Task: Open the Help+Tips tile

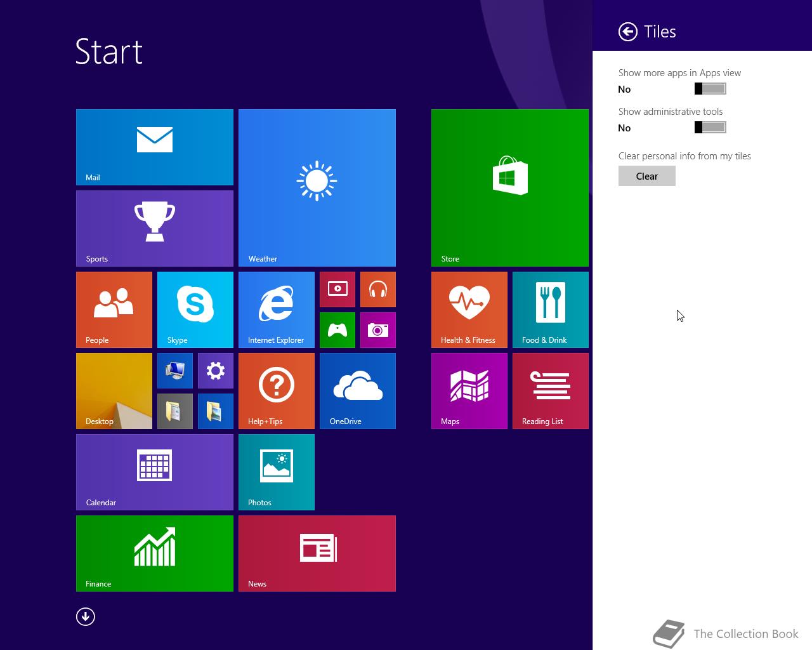Action: pos(277,391)
